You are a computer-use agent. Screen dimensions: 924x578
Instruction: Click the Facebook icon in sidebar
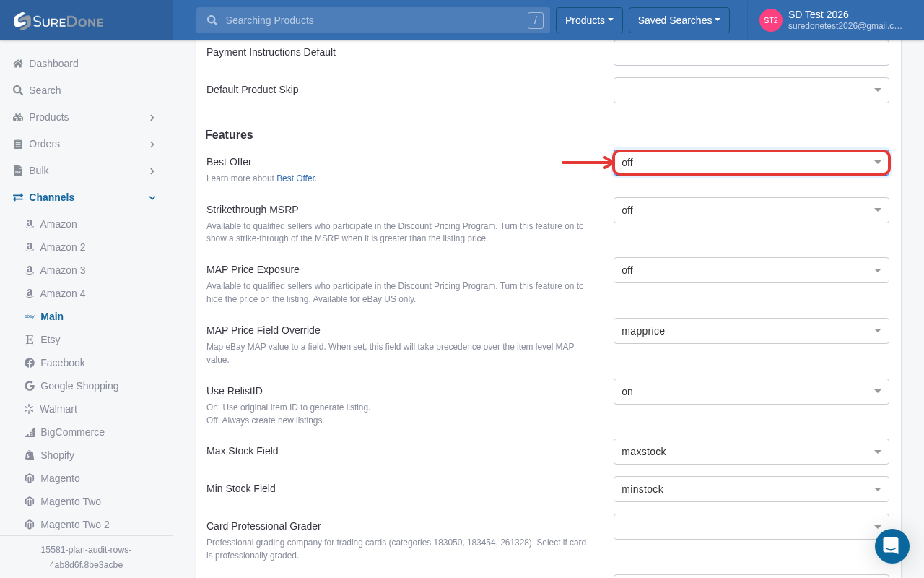pyautogui.click(x=30, y=363)
